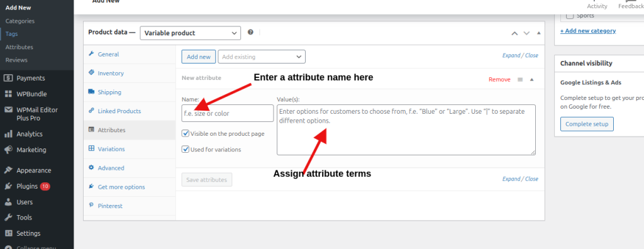This screenshot has width=644, height=249.
Task: Open the Activity panel
Action: 597,5
